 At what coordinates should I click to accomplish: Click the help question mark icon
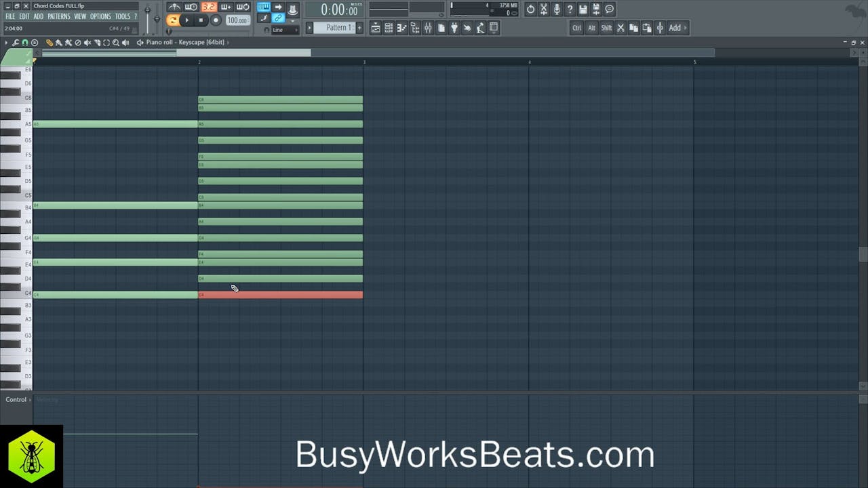[570, 9]
